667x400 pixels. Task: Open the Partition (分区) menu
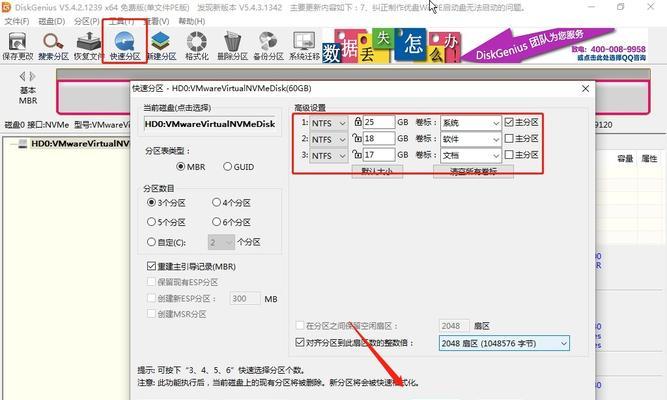pyautogui.click(x=87, y=21)
